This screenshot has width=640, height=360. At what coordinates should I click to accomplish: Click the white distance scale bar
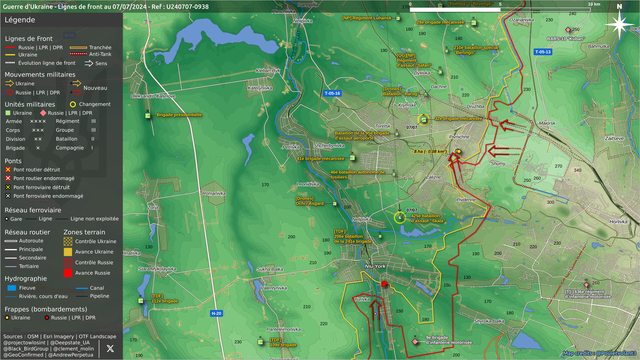pos(455,9)
